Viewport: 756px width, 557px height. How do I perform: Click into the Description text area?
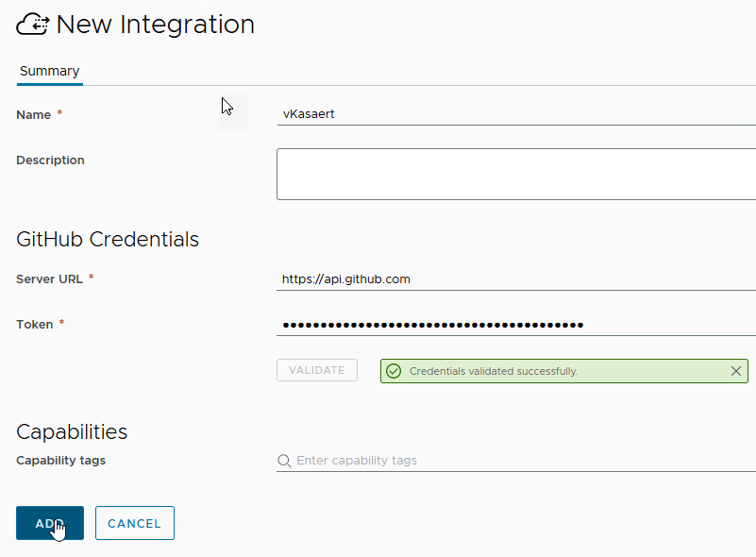516,174
